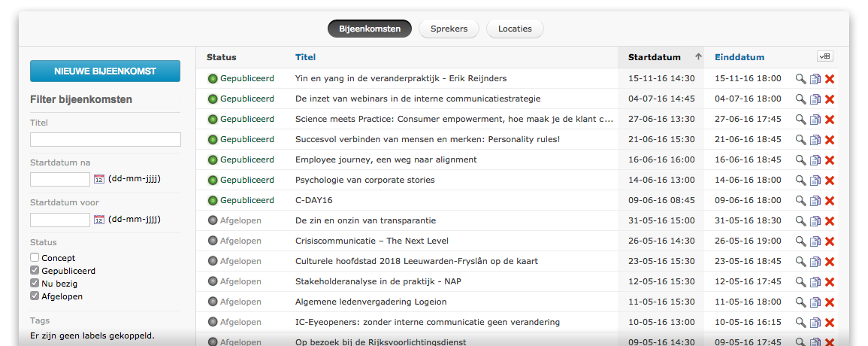Delete IC-Eyeopeners row
Screen dimensions: 868x346
[x=829, y=322]
